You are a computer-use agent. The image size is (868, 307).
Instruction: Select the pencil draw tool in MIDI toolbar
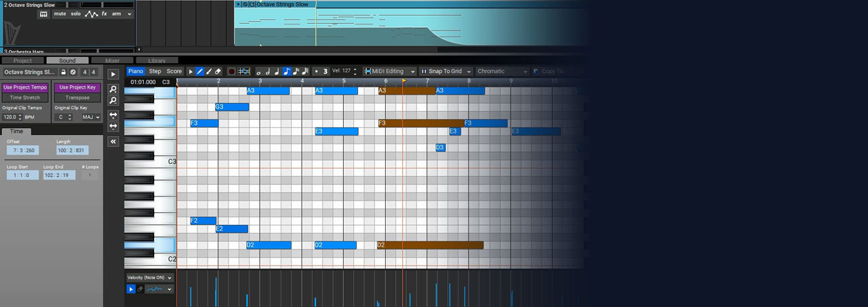click(x=200, y=71)
